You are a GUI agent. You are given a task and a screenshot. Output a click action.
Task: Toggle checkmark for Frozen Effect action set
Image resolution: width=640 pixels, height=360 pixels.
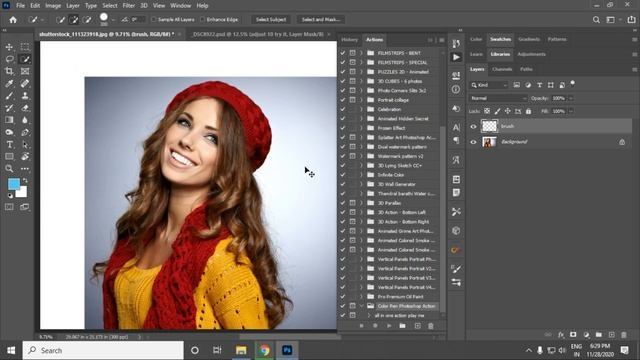343,128
